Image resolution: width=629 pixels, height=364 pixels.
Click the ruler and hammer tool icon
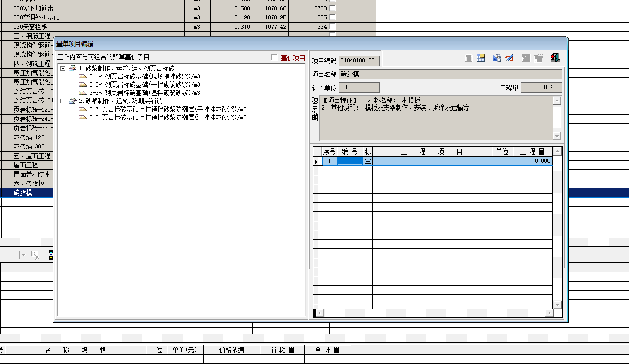[497, 58]
